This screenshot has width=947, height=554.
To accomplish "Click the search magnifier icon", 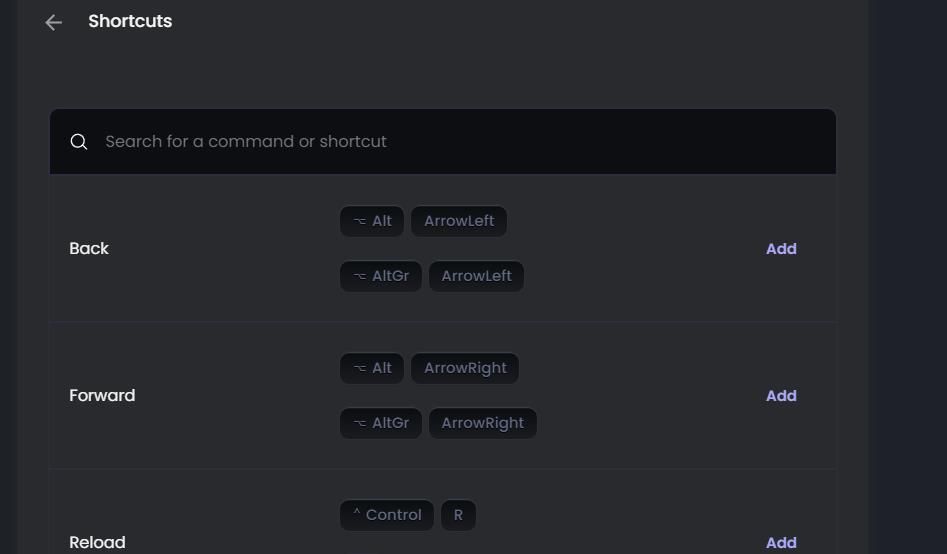I will [x=79, y=142].
